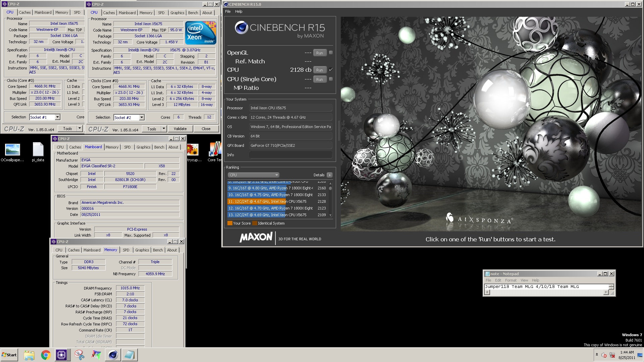
Task: Click the display icon beside the tray clock
Action: (640, 355)
